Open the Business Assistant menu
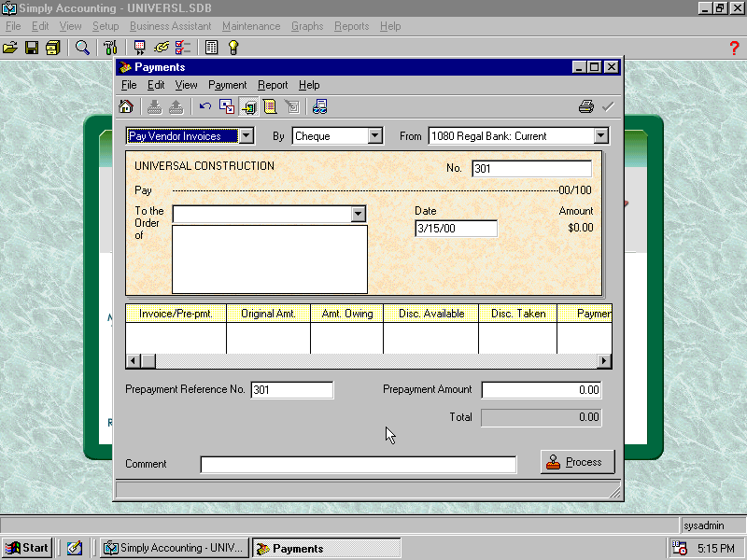 (170, 26)
